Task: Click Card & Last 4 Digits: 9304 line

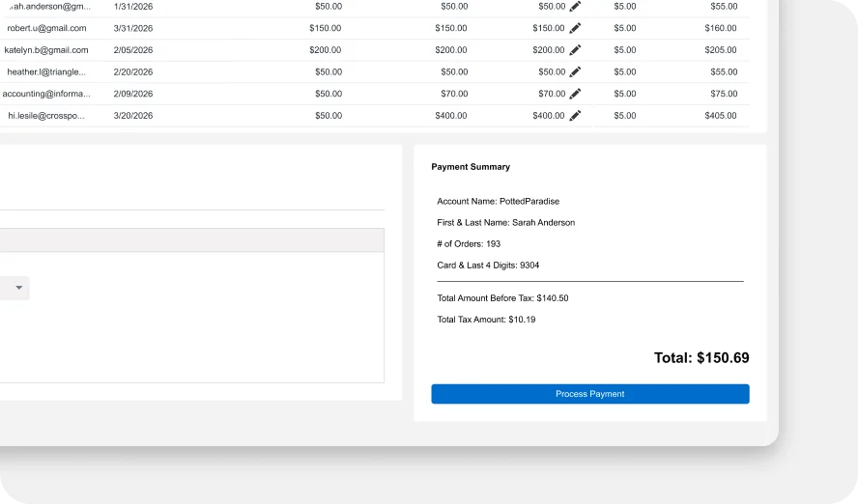Action: click(488, 266)
